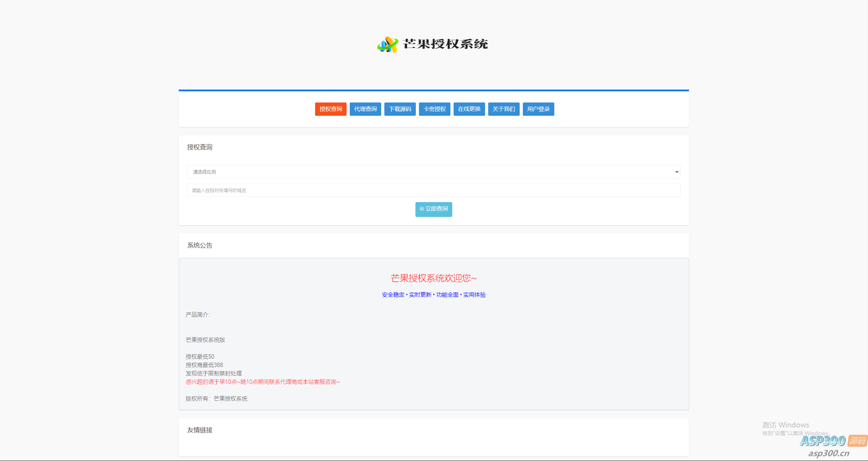Select 卡密授权 from the navigation

point(434,109)
